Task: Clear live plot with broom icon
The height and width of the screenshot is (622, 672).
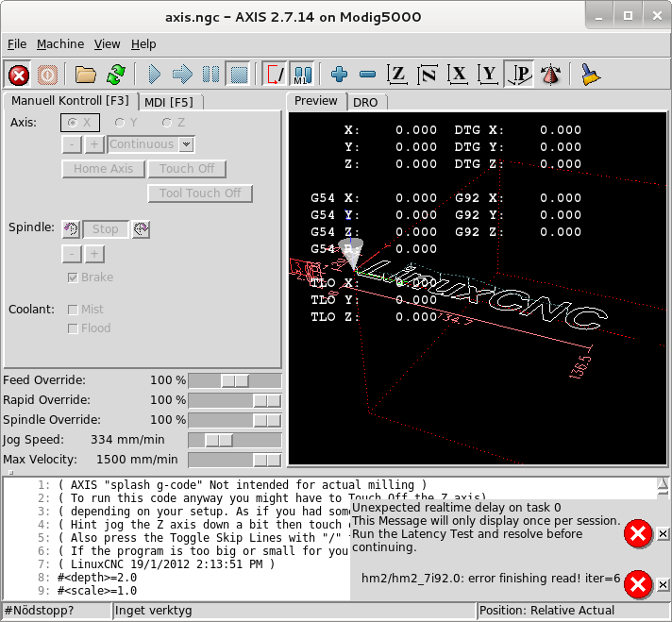Action: click(591, 75)
